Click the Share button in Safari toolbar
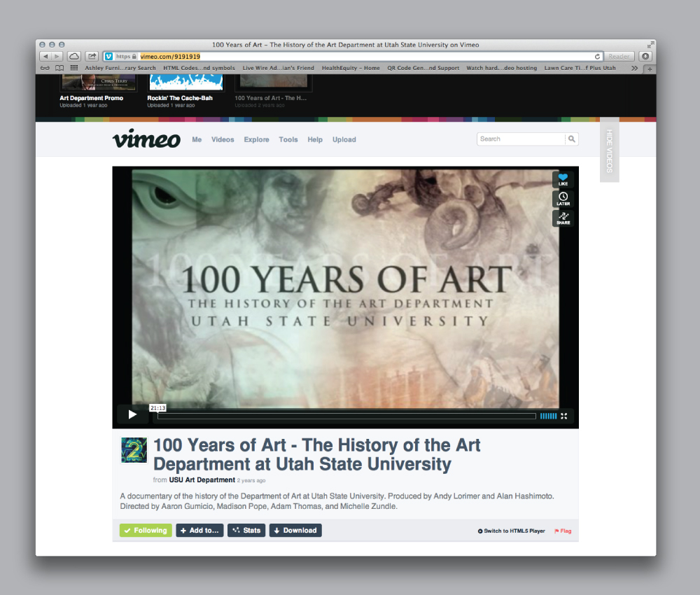The image size is (700, 595). (92, 56)
